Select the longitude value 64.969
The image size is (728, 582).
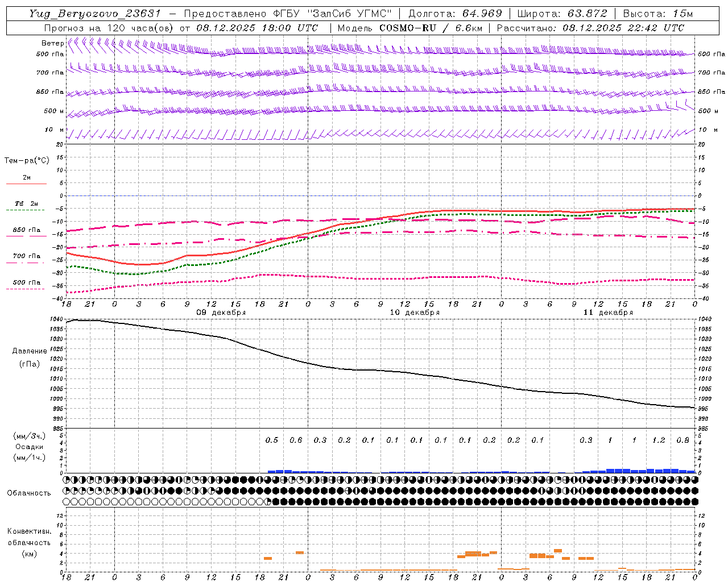point(481,14)
